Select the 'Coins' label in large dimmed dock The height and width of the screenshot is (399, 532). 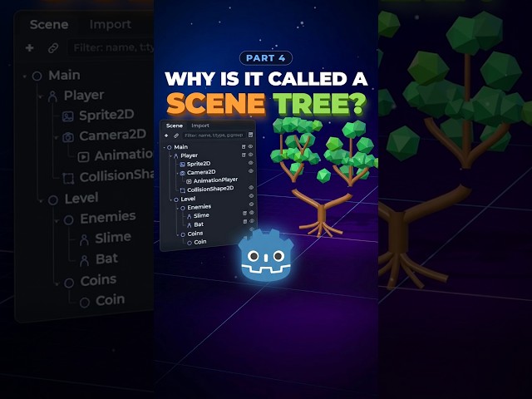tap(98, 280)
